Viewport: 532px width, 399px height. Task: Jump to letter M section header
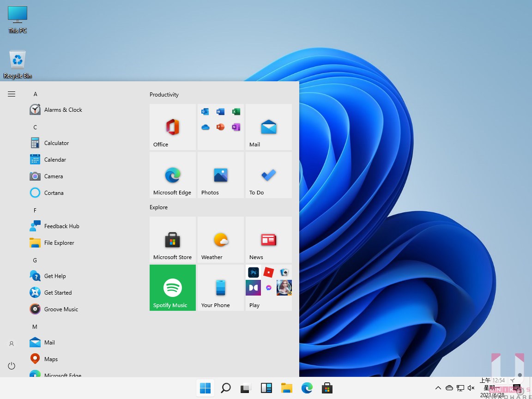click(x=35, y=327)
